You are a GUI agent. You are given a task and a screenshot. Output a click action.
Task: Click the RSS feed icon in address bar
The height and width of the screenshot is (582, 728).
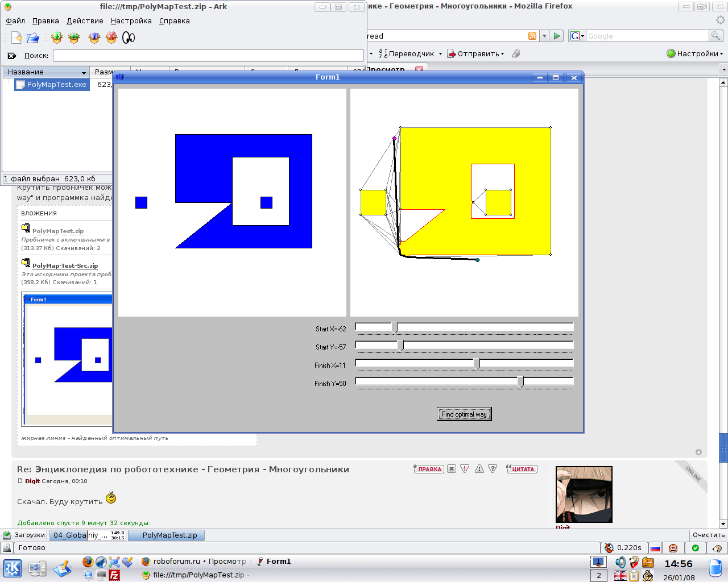click(532, 36)
